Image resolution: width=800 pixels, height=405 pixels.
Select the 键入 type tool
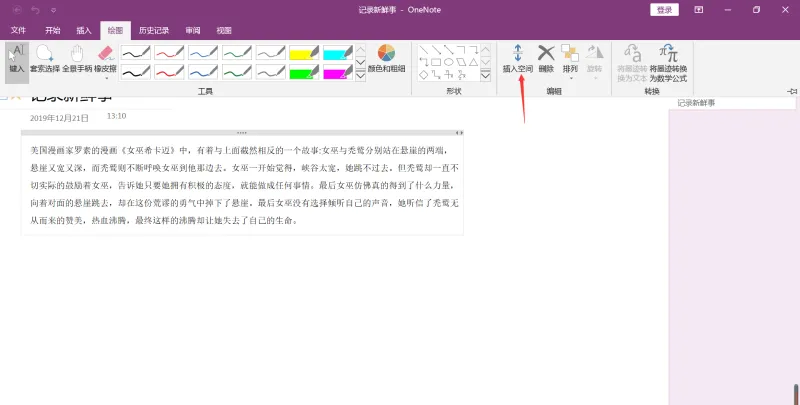point(17,62)
